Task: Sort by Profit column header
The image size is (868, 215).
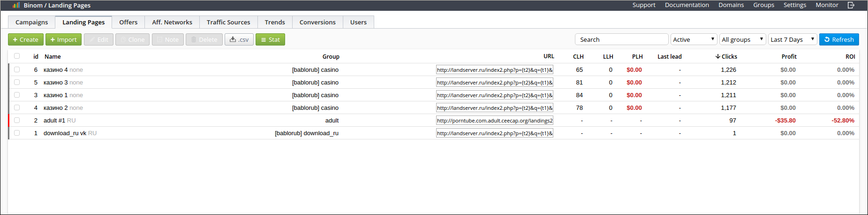Action: point(789,56)
